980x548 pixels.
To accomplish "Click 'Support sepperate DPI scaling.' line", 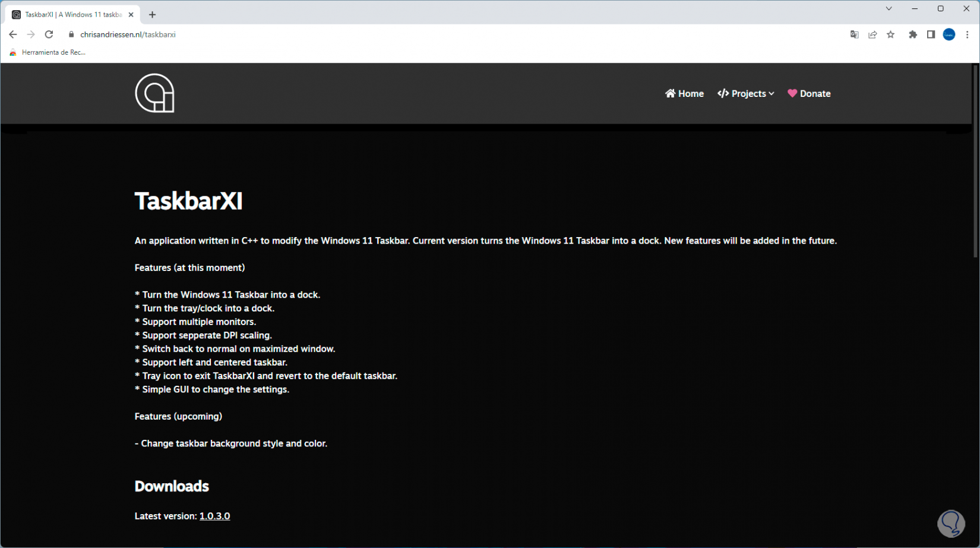I will click(203, 335).
